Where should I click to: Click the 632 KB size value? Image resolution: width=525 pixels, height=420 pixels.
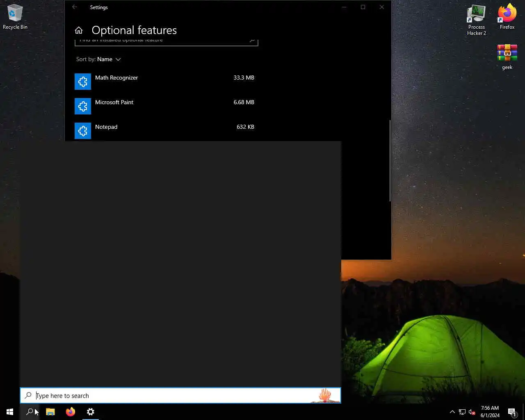245,127
